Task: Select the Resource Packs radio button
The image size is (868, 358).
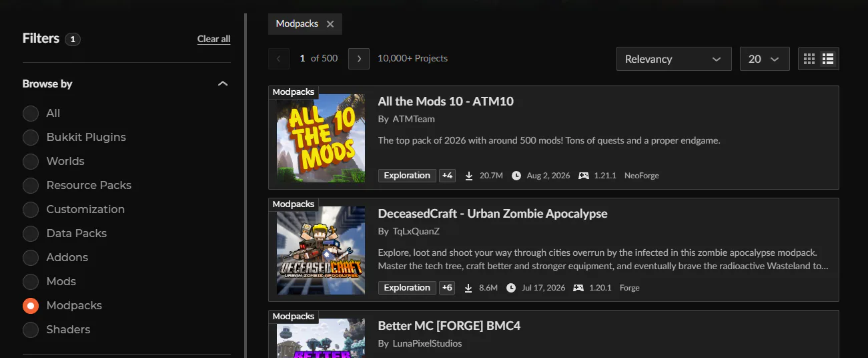Action: [31, 186]
